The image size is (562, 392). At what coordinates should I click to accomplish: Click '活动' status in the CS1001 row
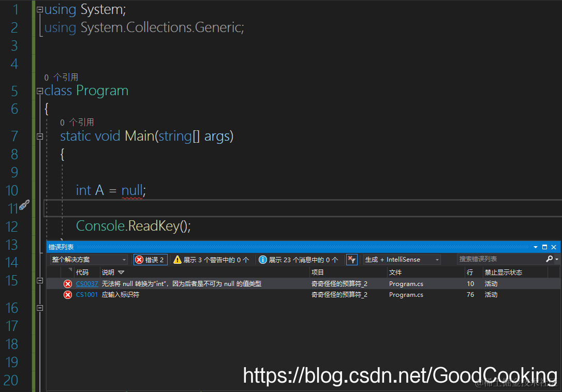[491, 295]
